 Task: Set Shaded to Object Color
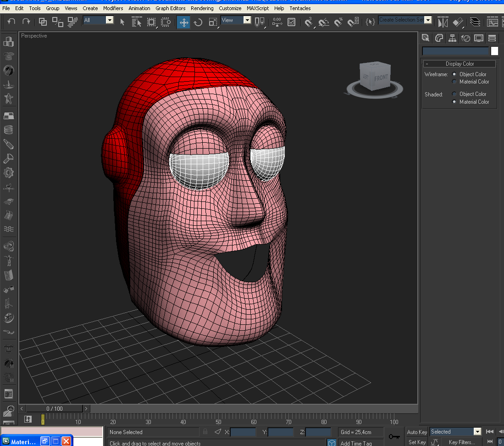pos(454,94)
